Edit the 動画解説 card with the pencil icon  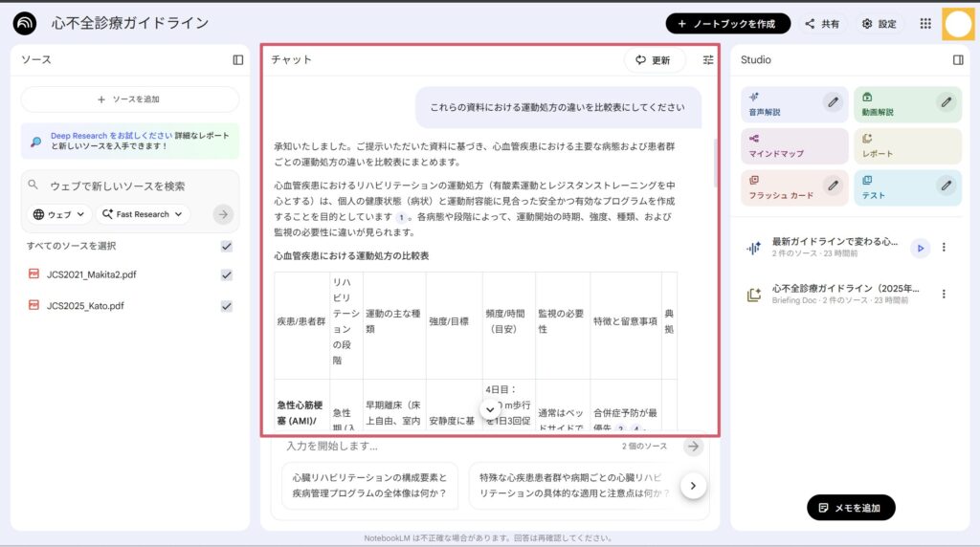coord(946,101)
